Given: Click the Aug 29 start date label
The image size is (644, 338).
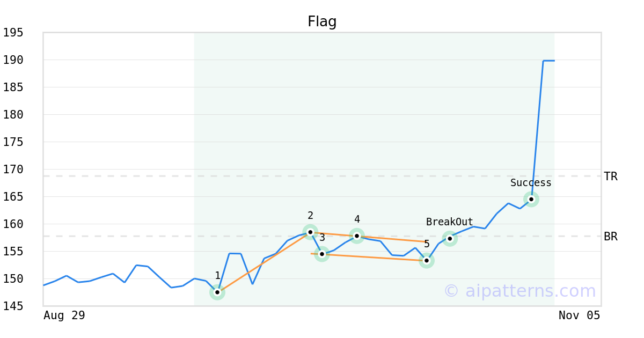Looking at the screenshot, I should (x=64, y=315).
